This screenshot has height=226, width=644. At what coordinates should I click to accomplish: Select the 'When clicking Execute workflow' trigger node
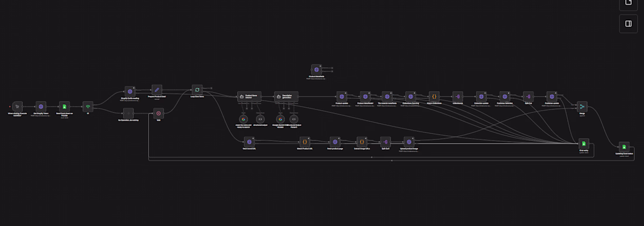point(17,107)
